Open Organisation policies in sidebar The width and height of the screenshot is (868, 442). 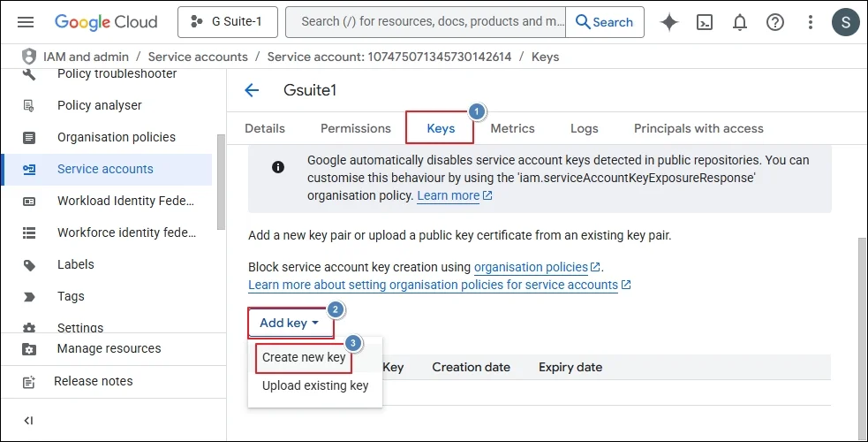pos(117,137)
